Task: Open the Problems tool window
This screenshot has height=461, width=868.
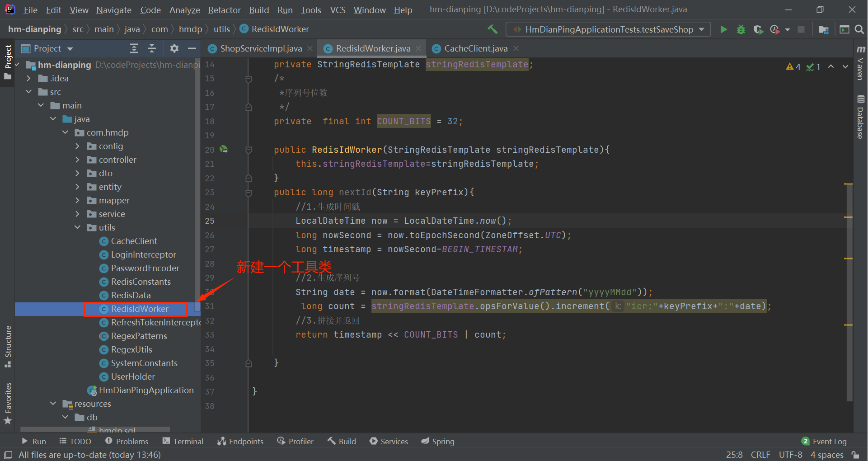Action: [x=127, y=442]
